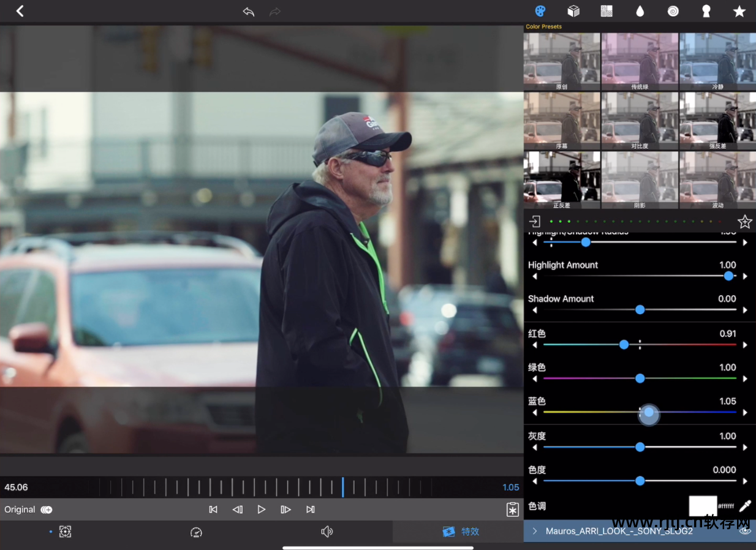Decrease Shadow Amount with left arrow

point(535,311)
